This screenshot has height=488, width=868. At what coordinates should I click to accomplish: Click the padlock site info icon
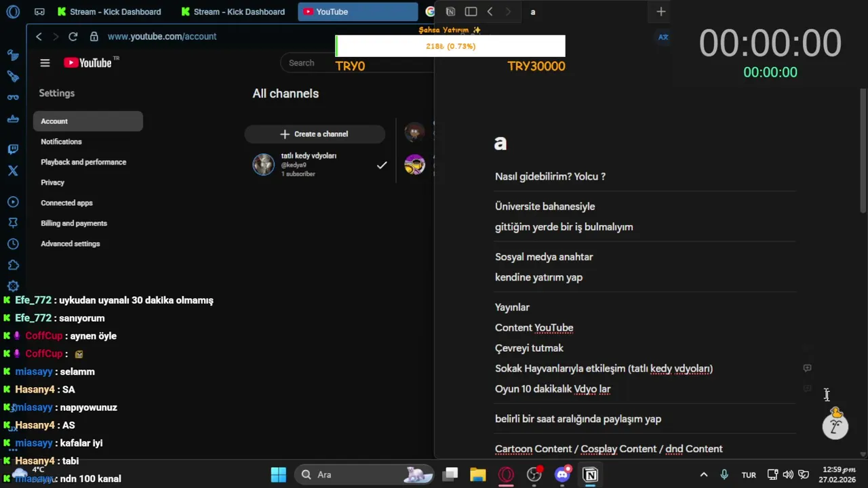pyautogui.click(x=94, y=37)
